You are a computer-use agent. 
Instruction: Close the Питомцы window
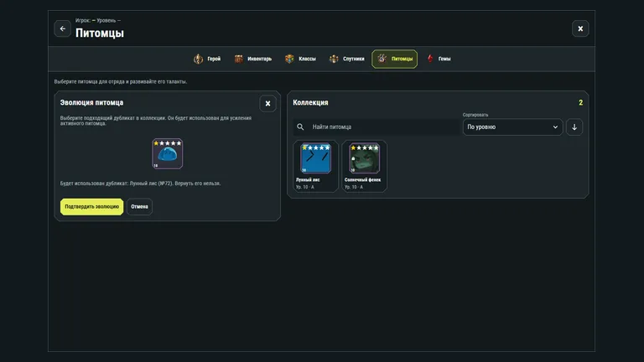point(580,28)
